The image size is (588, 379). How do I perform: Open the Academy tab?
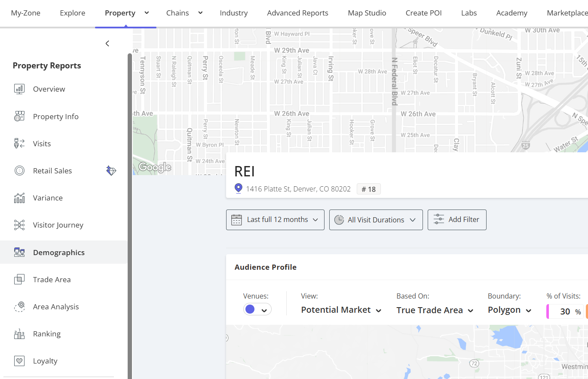512,13
